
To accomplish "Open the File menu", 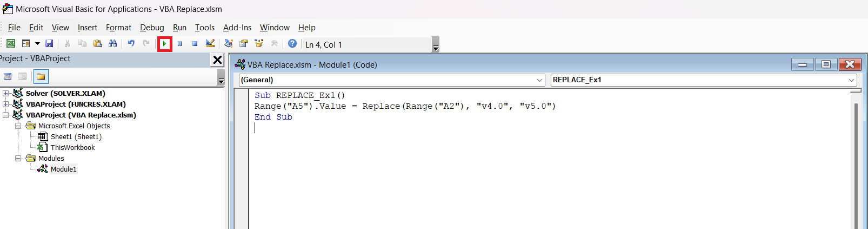I will coord(14,28).
